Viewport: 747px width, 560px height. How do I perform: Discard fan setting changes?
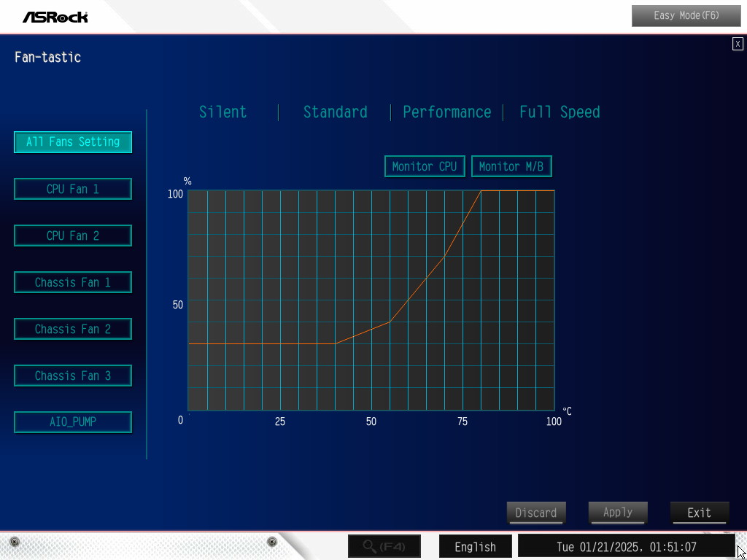tap(536, 513)
